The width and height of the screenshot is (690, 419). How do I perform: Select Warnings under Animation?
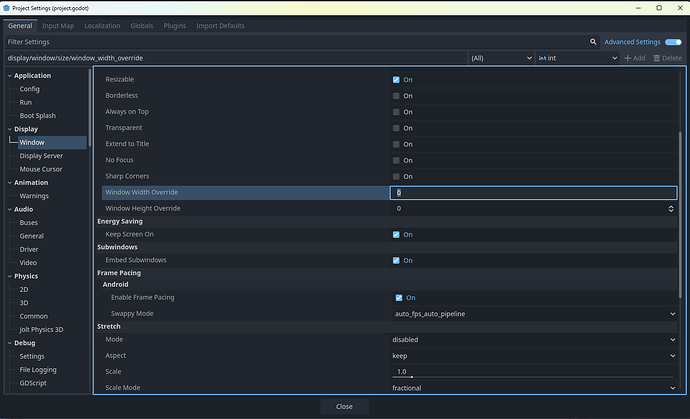click(34, 196)
